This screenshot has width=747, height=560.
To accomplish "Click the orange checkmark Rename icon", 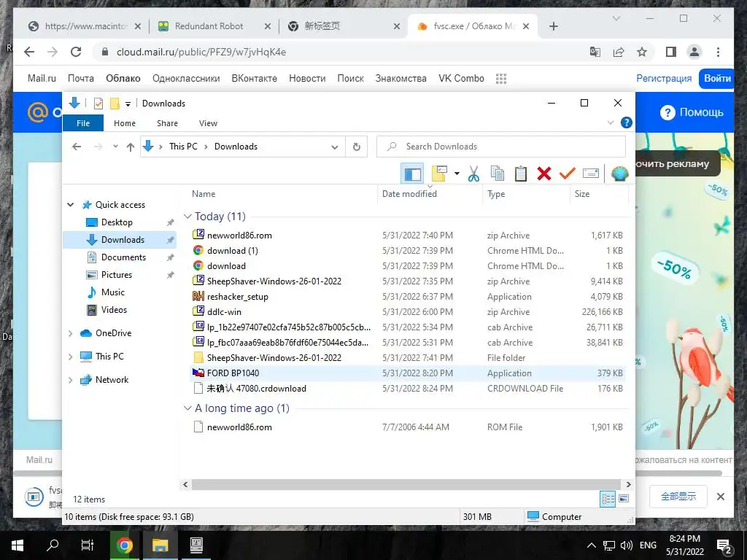I will point(567,174).
